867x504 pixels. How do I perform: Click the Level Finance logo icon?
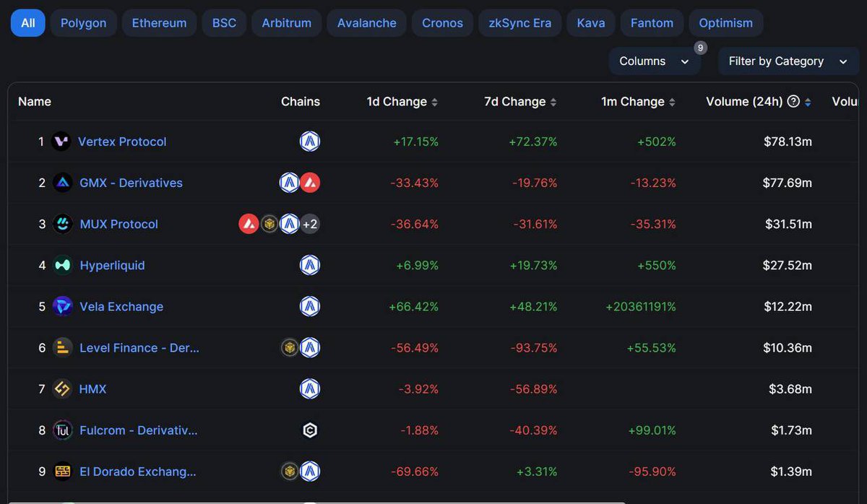coord(63,348)
